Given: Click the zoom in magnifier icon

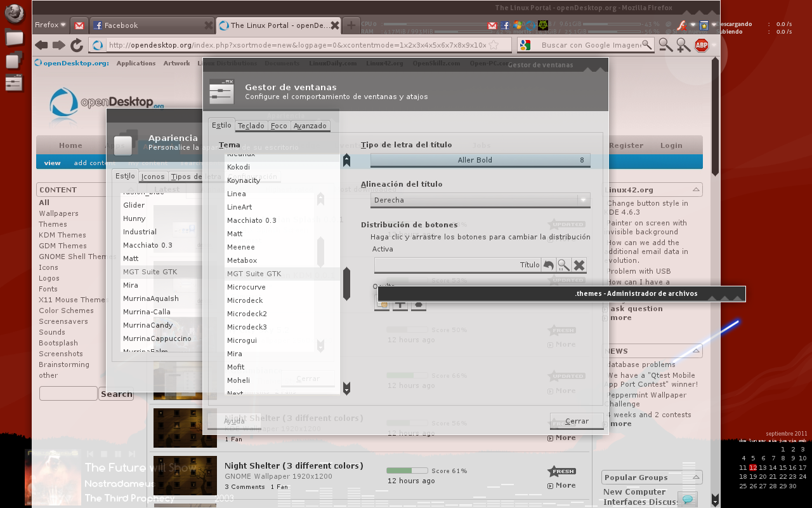Looking at the screenshot, I should tap(683, 45).
